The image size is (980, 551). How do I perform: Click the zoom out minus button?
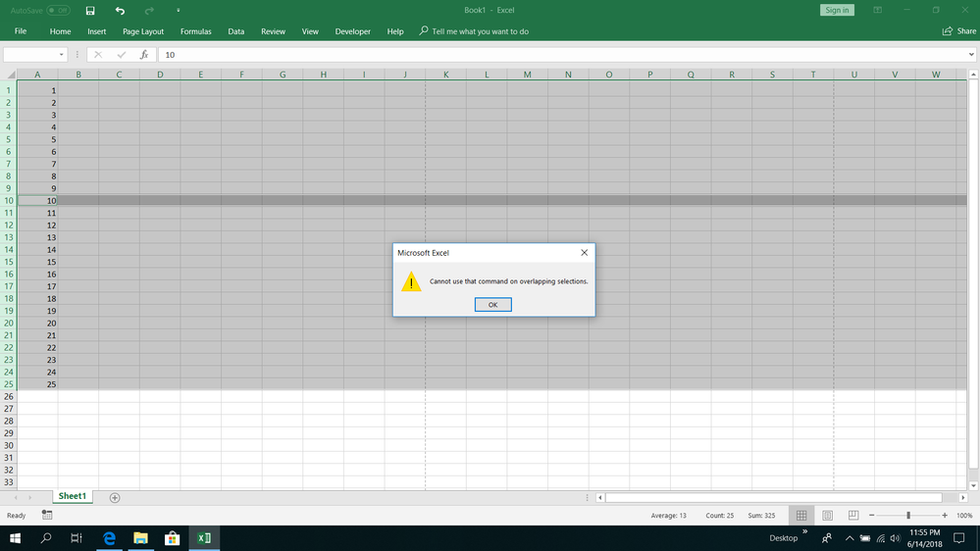[x=872, y=516]
